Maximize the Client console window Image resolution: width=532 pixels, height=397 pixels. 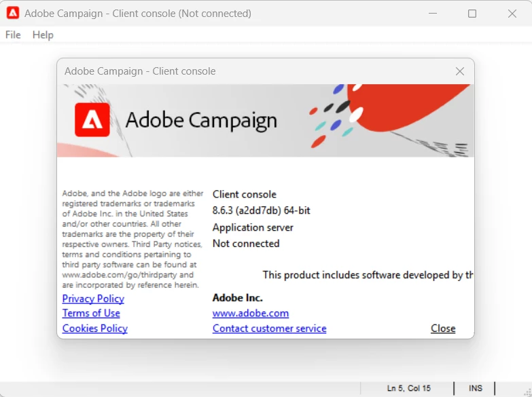[x=472, y=13]
